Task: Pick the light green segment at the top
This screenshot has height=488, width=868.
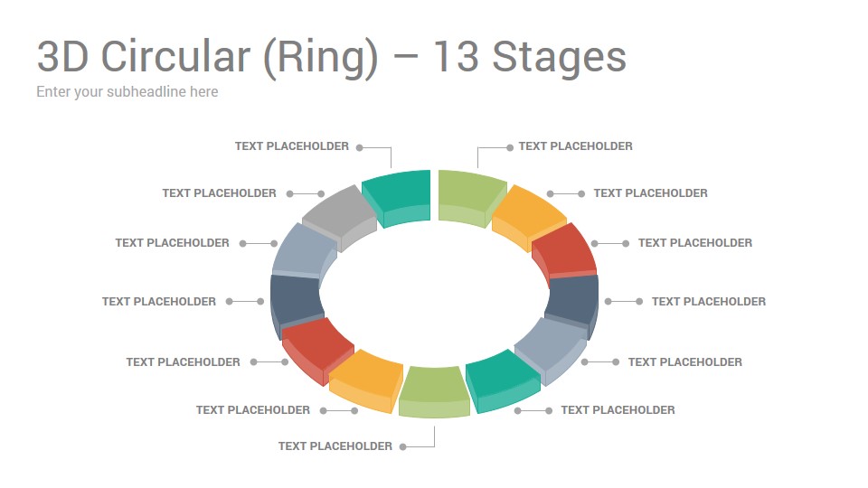Action: (x=472, y=198)
